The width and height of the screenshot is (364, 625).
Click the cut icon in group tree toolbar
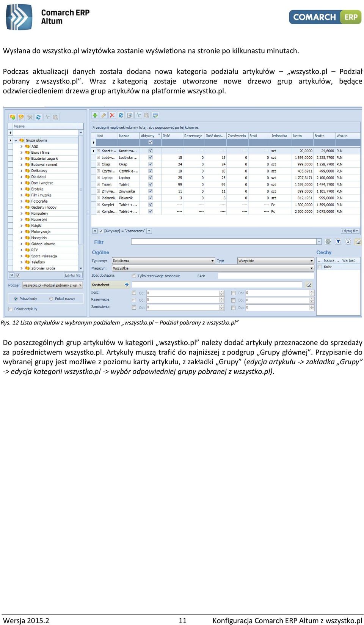point(47,117)
